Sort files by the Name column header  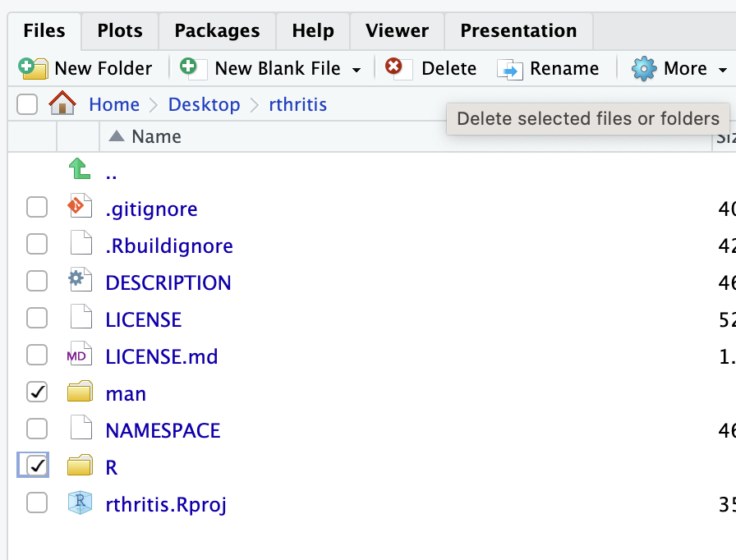click(x=156, y=136)
